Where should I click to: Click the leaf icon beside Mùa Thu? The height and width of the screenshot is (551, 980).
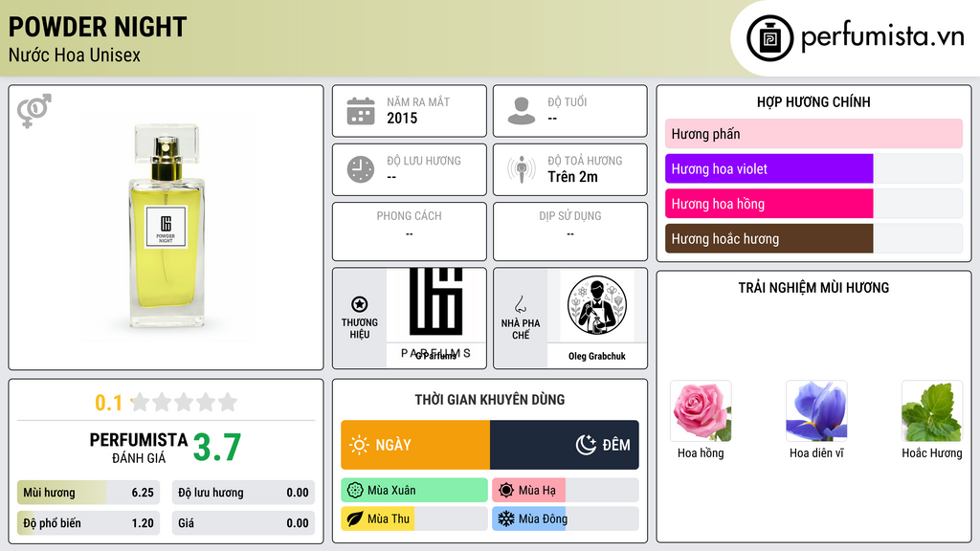pyautogui.click(x=355, y=518)
